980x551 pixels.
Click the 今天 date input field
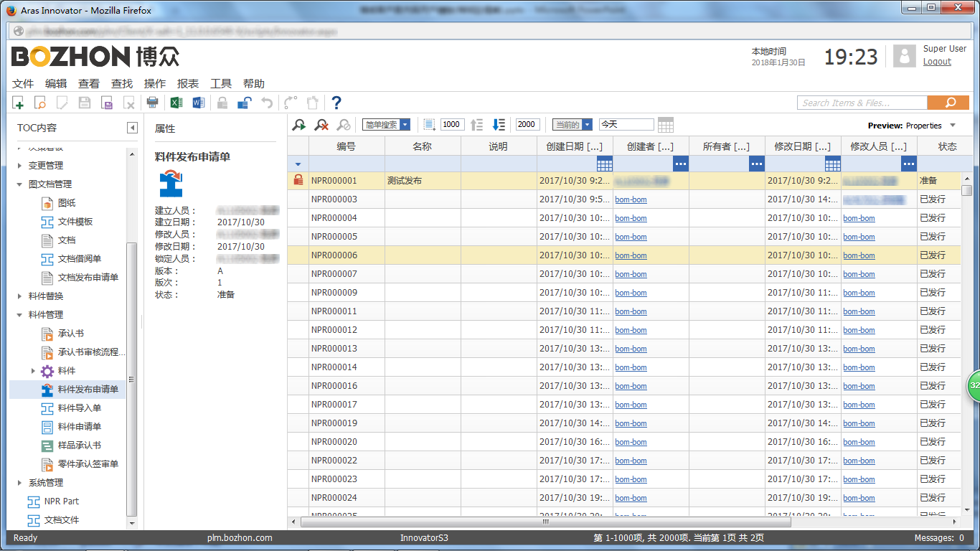(x=626, y=125)
